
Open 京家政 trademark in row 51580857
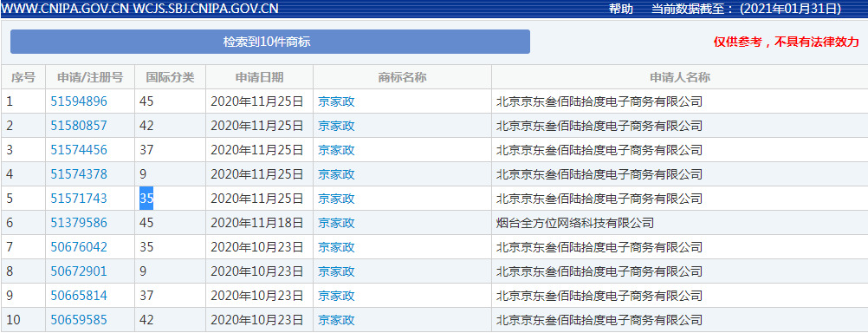pos(337,126)
